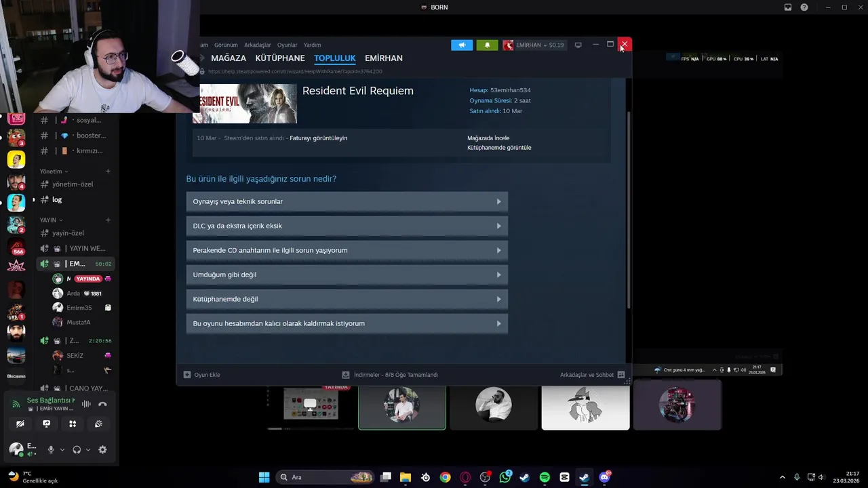Click Oyun Ekle in Steam footer
The width and height of the screenshot is (868, 488).
point(202,375)
